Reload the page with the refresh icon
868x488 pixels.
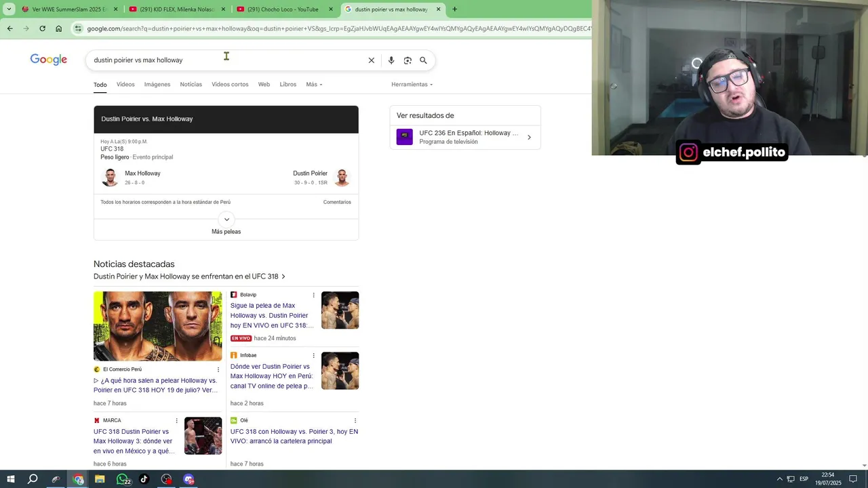click(x=42, y=28)
